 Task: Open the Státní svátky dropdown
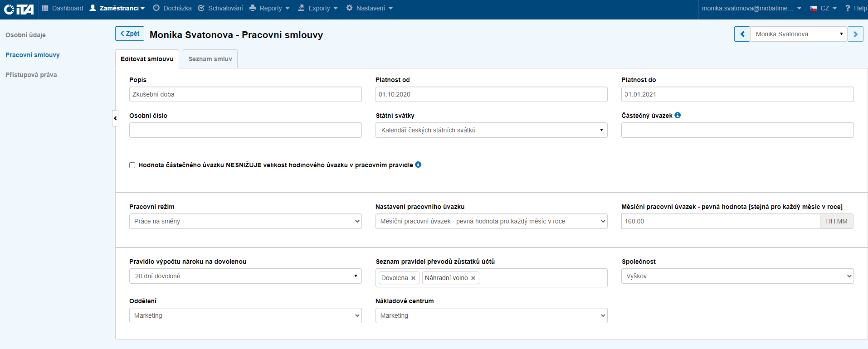coord(491,130)
